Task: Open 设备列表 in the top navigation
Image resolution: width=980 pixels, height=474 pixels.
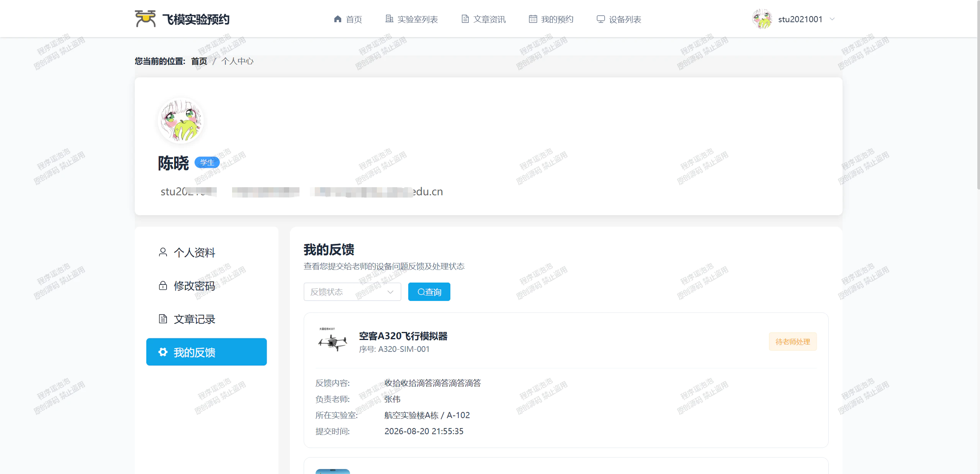Action: [619, 19]
